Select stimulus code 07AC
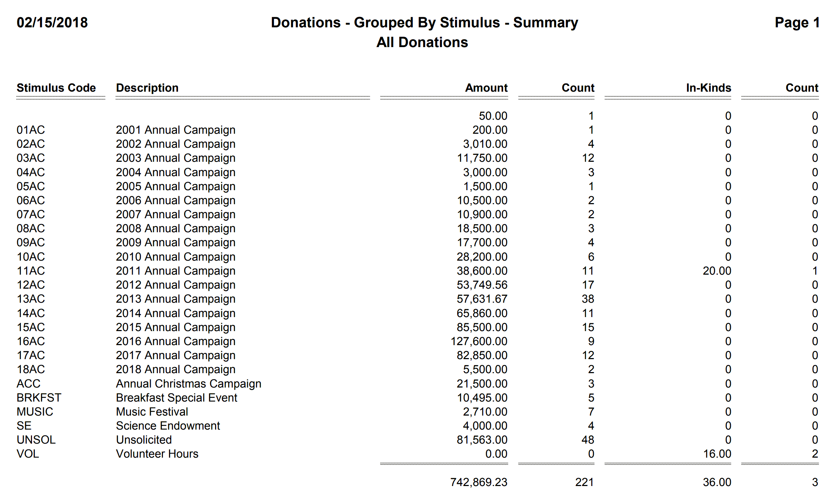The height and width of the screenshot is (504, 838). click(x=31, y=214)
